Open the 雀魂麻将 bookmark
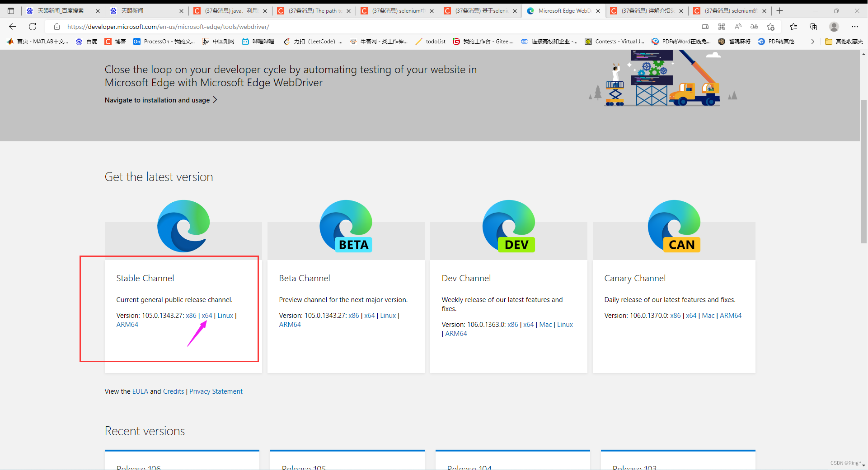The height and width of the screenshot is (470, 868). (x=734, y=42)
